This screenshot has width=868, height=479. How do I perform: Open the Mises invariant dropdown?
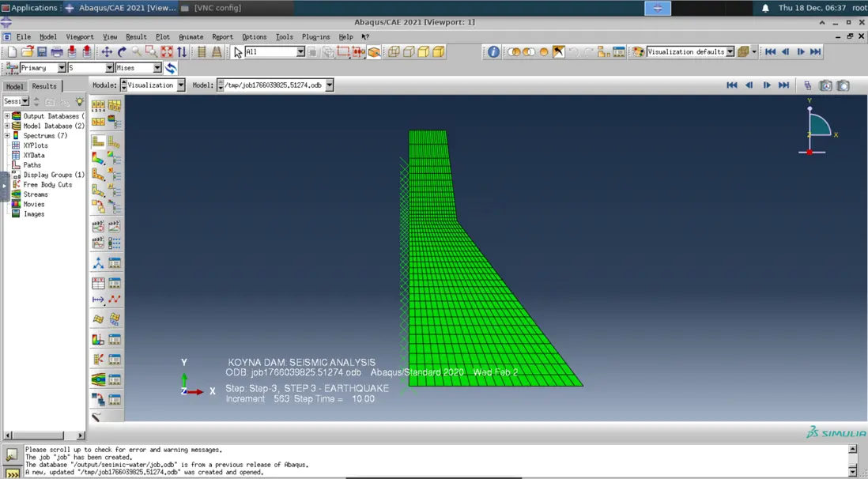pyautogui.click(x=157, y=69)
